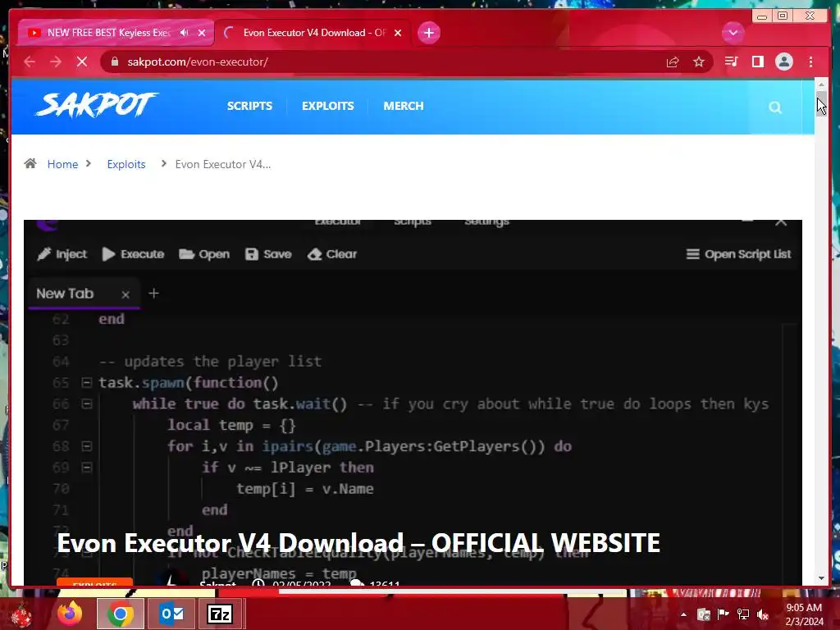Go forward to next page
The height and width of the screenshot is (630, 840).
[x=56, y=62]
